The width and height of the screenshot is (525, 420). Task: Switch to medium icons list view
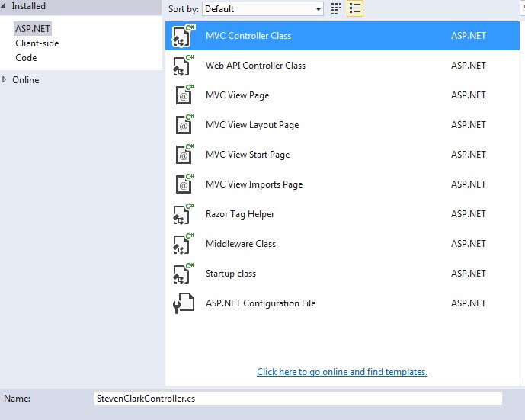[x=355, y=8]
